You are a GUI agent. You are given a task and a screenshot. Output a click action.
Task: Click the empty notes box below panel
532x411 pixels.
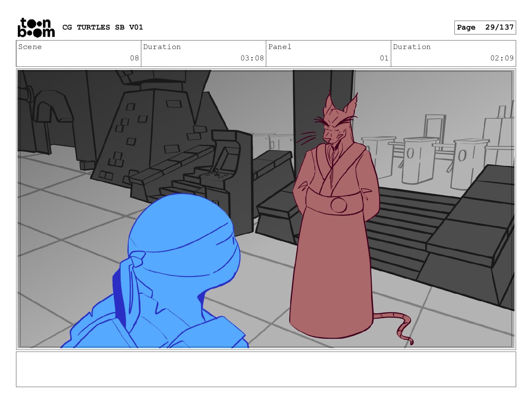pyautogui.click(x=266, y=369)
